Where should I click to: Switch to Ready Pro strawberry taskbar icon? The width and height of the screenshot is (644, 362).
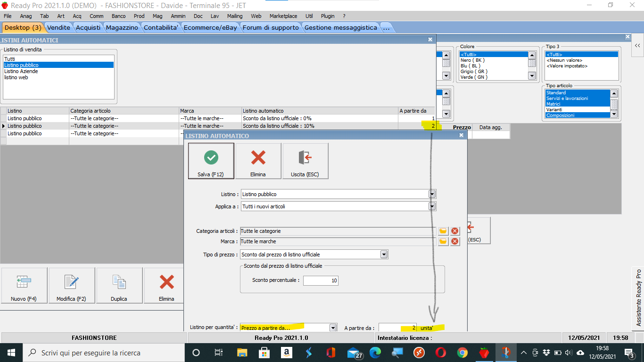tap(484, 353)
